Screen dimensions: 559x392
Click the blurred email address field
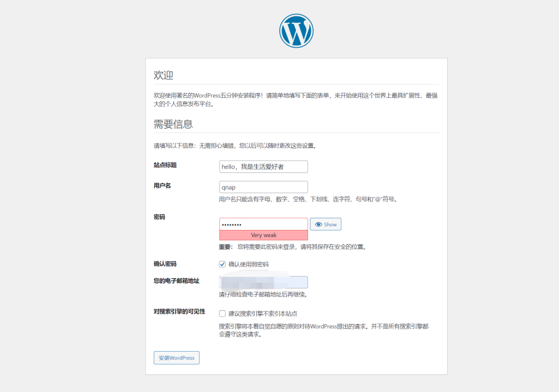pos(263,282)
